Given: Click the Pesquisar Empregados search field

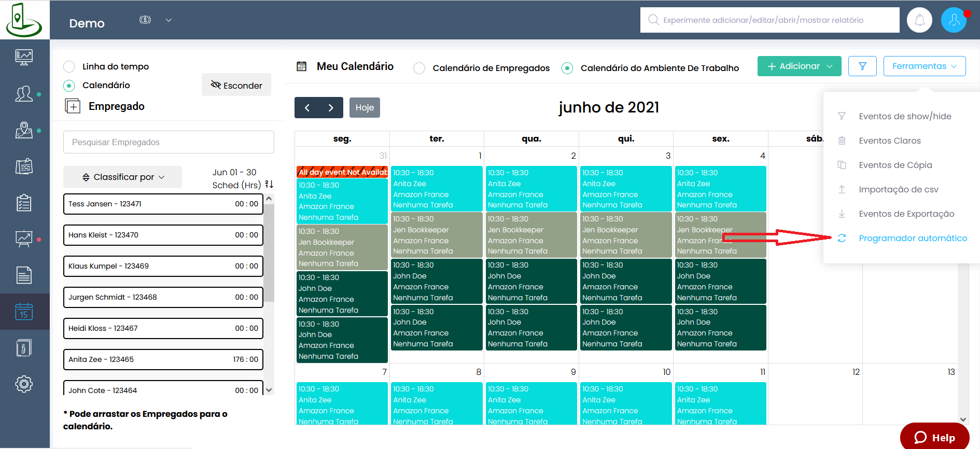Looking at the screenshot, I should (x=169, y=142).
